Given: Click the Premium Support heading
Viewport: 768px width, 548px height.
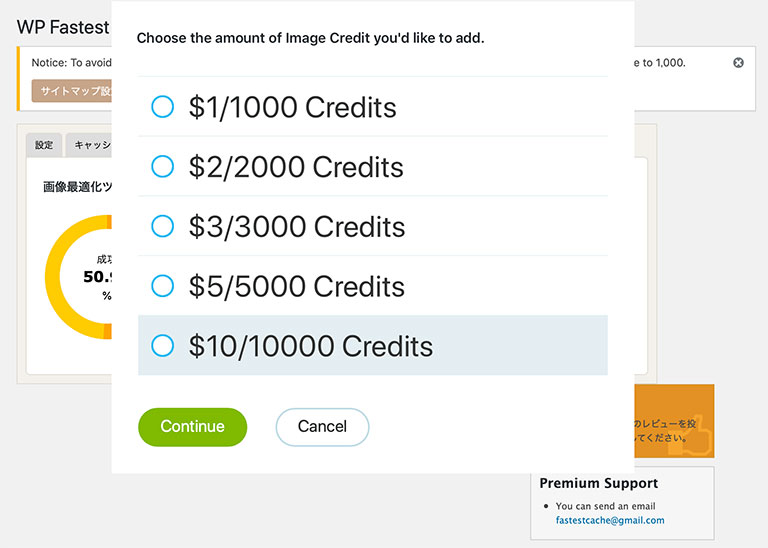Looking at the screenshot, I should 599,483.
